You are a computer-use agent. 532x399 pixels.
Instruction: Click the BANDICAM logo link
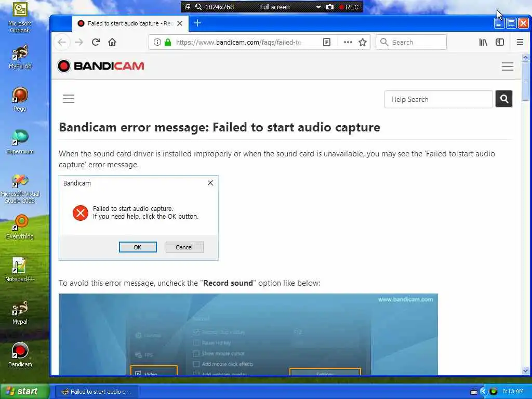point(100,66)
